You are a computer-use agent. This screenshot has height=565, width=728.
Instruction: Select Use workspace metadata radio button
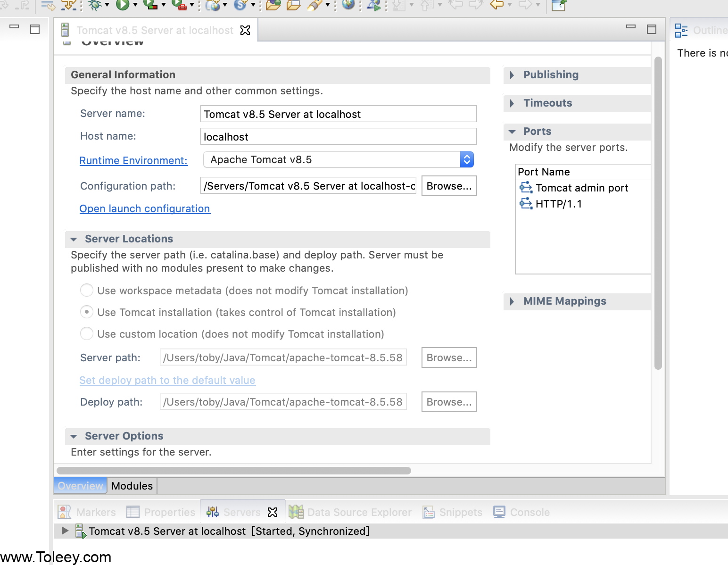[87, 290]
